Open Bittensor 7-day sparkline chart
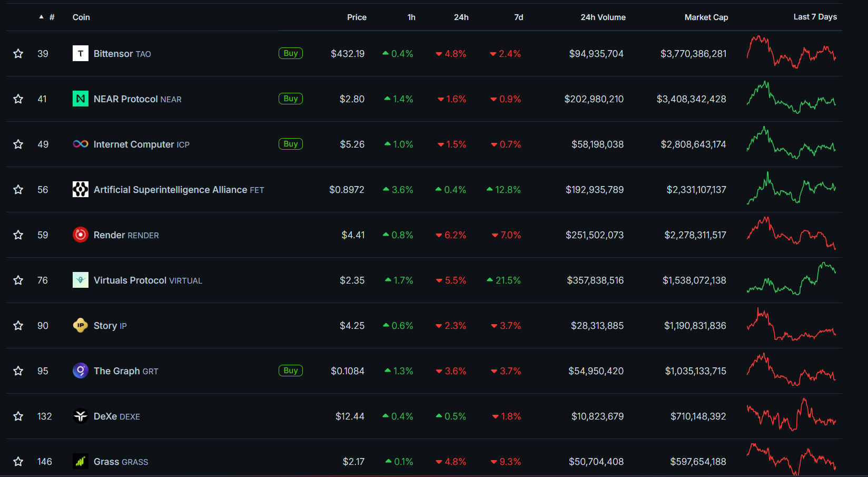Screen dimensions: 868x477 click(x=791, y=52)
